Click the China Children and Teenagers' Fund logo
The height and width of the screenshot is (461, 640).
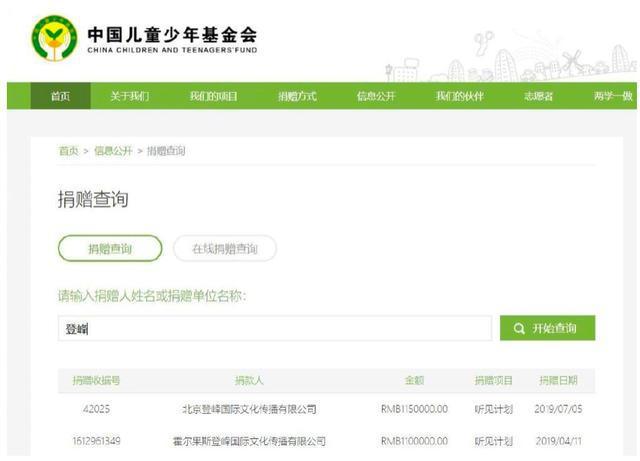(x=54, y=38)
